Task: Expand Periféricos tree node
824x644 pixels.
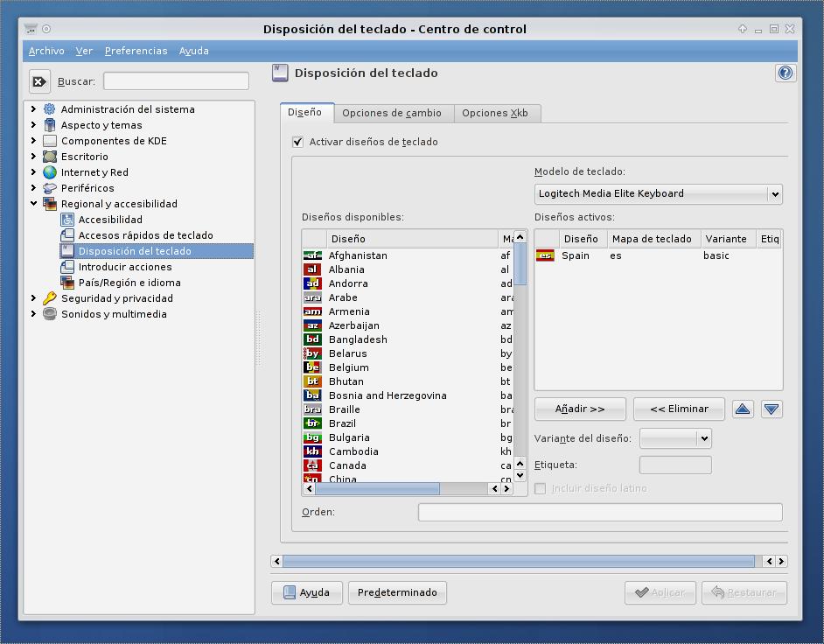Action: (33, 187)
